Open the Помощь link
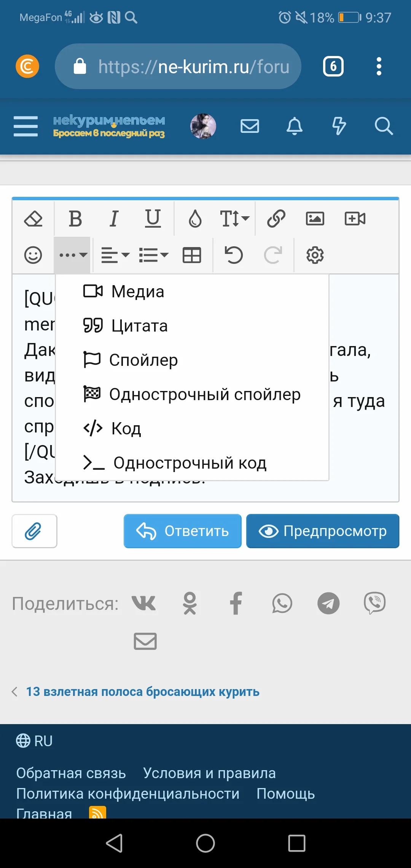This screenshot has height=868, width=411. click(286, 794)
